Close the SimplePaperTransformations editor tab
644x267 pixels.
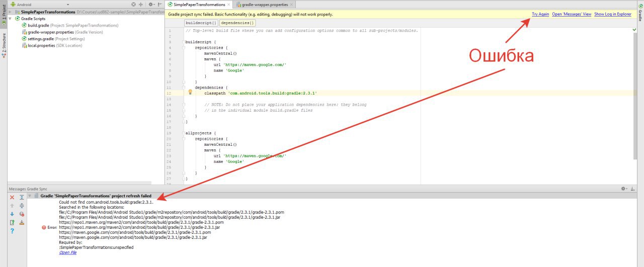pos(229,5)
